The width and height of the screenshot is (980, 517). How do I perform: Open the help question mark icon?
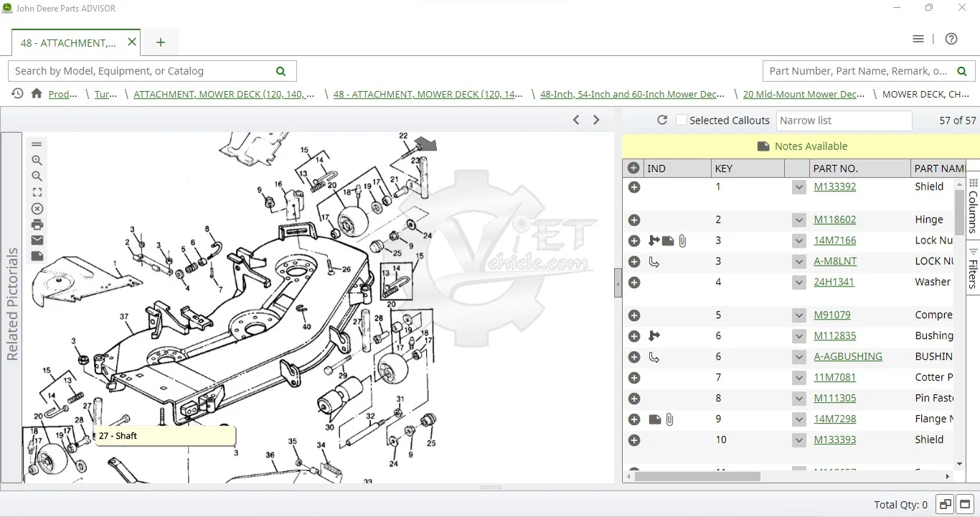click(x=951, y=39)
